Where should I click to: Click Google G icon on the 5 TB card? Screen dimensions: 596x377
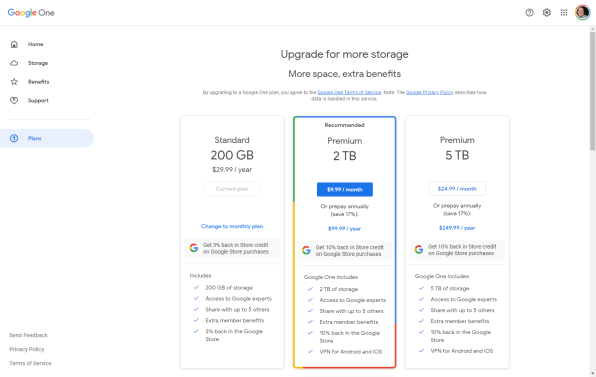(x=419, y=249)
